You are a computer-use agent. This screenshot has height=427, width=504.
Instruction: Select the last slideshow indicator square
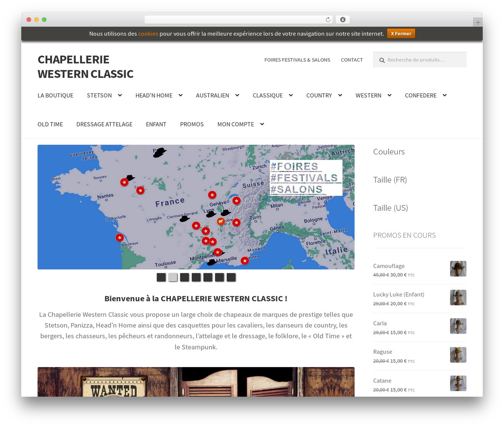[x=231, y=277]
